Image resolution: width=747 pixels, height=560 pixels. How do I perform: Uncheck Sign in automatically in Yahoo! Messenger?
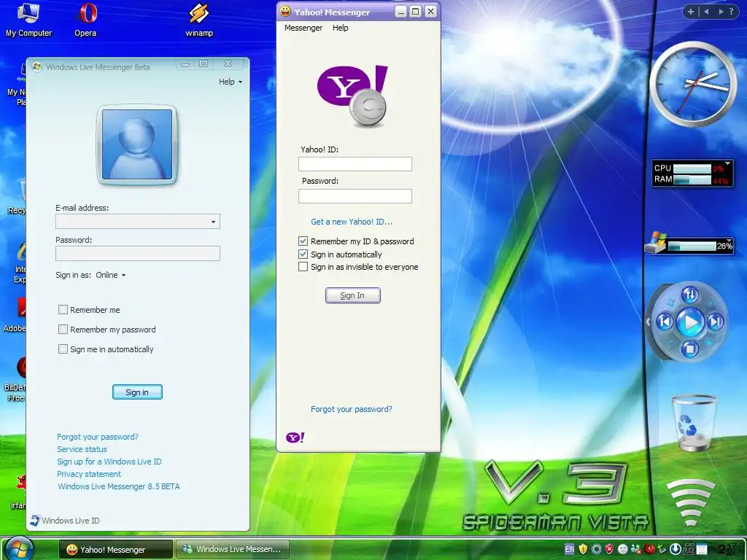tap(303, 254)
